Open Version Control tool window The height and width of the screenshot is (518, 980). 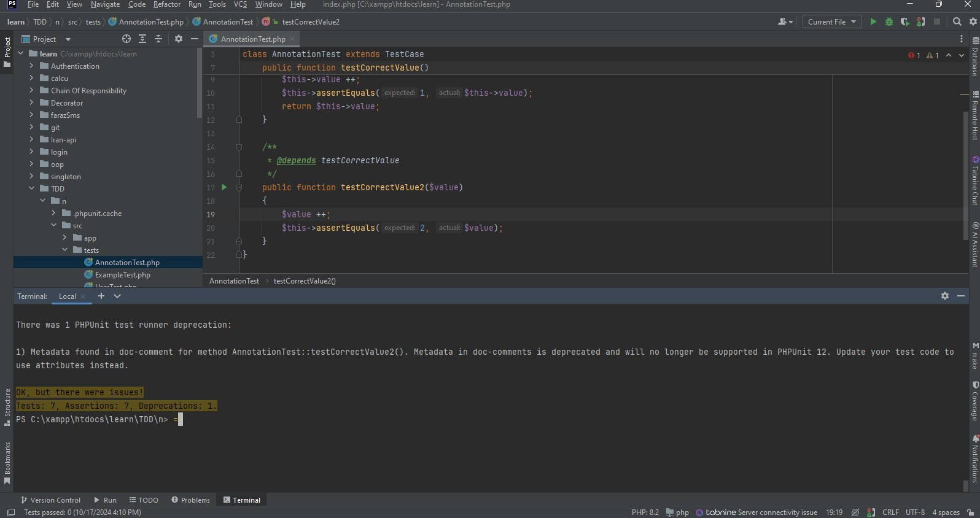(50, 500)
